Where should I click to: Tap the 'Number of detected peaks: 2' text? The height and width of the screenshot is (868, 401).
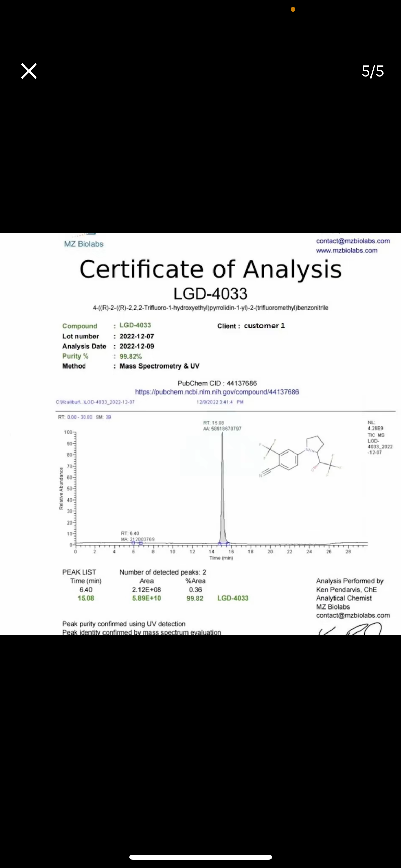pyautogui.click(x=163, y=572)
